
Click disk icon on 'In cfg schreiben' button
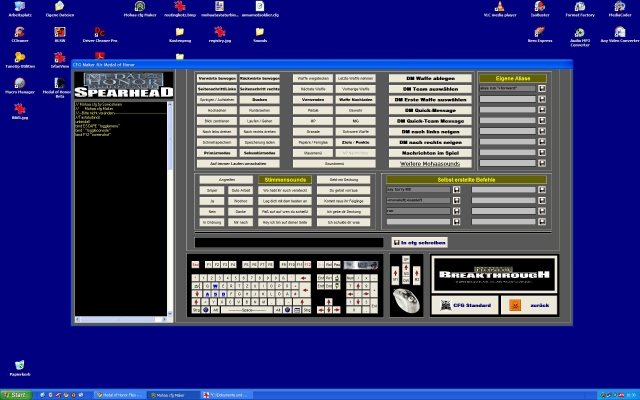tap(396, 242)
